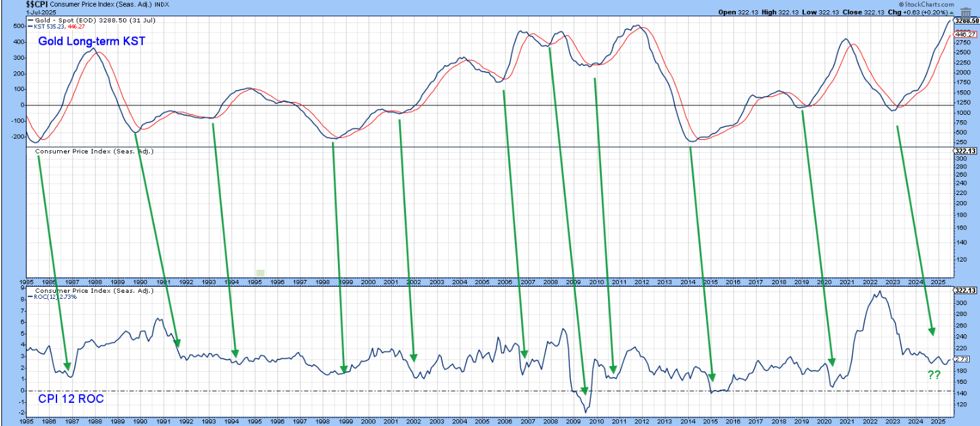Viewport: 980px width, 426px height.
Task: Click the 3288.50 gold price axis label
Action: 965,21
